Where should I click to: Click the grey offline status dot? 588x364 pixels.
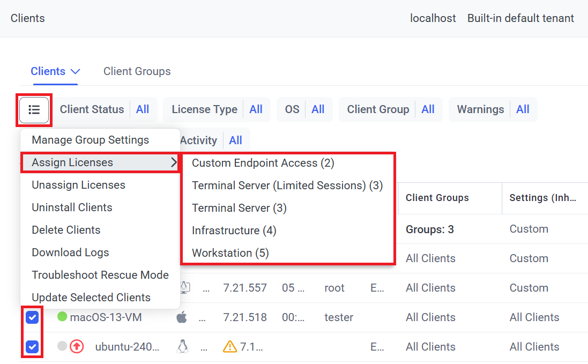pyautogui.click(x=62, y=346)
